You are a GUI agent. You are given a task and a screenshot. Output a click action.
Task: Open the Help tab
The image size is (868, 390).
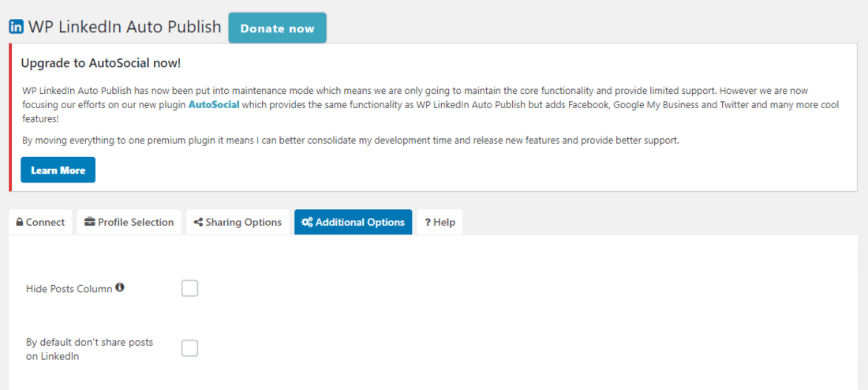(440, 223)
